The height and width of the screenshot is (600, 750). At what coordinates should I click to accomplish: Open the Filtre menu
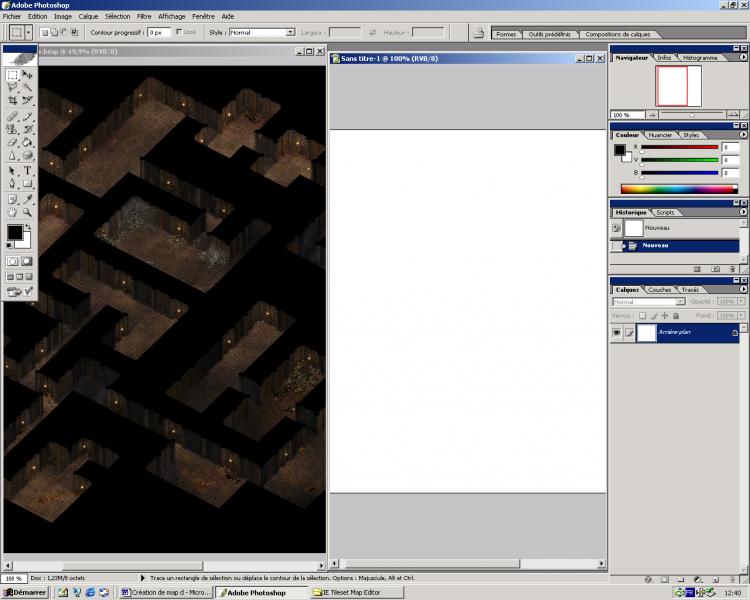[x=144, y=16]
